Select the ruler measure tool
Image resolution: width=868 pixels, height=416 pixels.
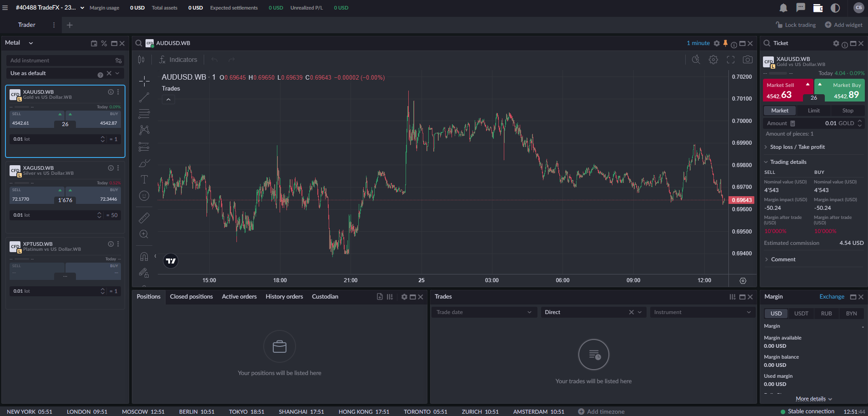144,218
